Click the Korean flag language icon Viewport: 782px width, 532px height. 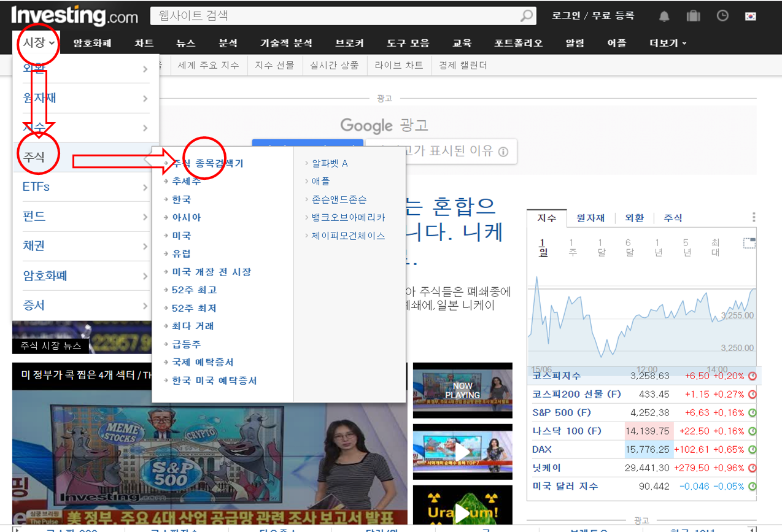751,16
